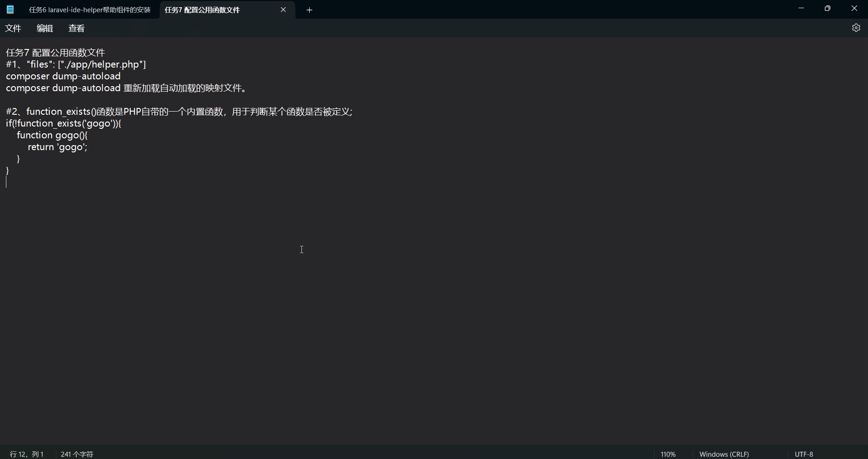Minimize the application window
Screen dimensions: 868x459
(801, 8)
